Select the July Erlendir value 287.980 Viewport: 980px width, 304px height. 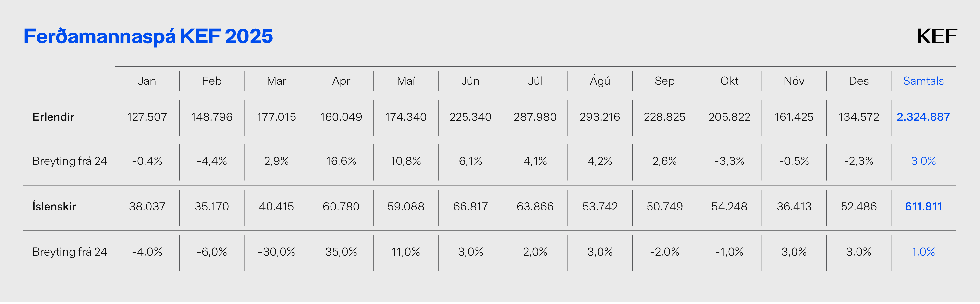(535, 117)
